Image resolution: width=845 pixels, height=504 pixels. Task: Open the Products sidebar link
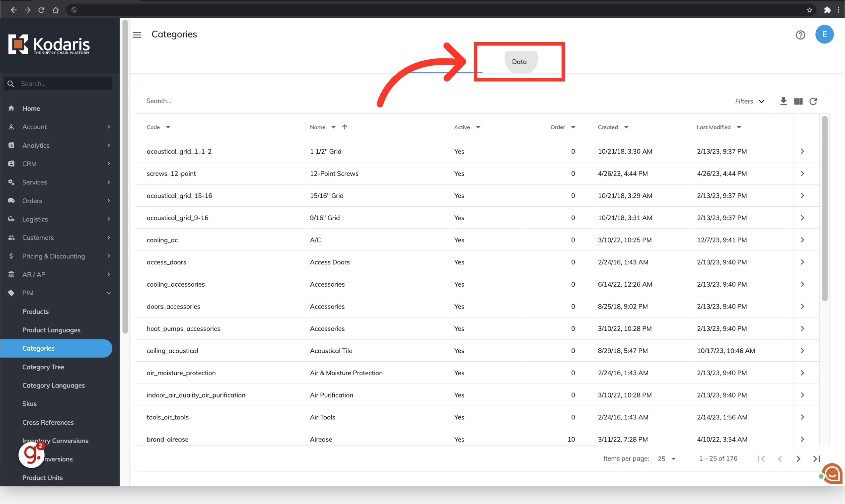(x=35, y=312)
